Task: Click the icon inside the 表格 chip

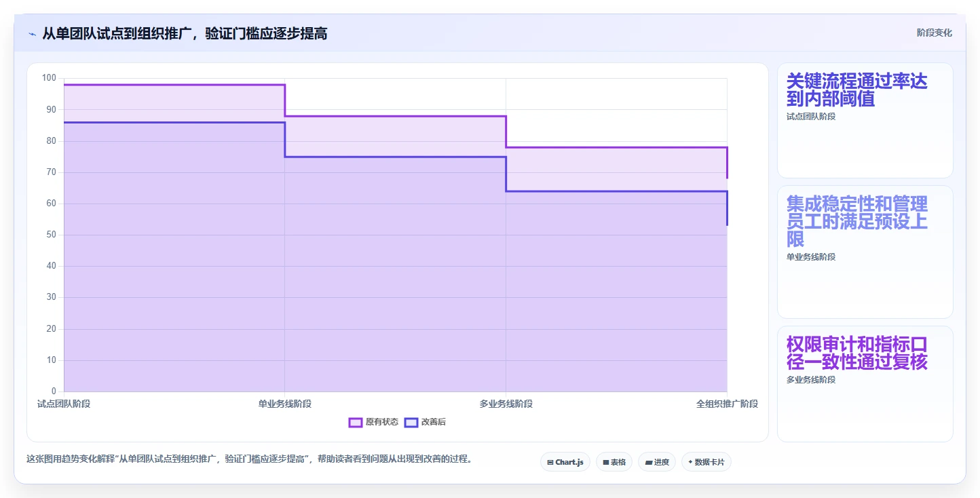Action: coord(605,462)
